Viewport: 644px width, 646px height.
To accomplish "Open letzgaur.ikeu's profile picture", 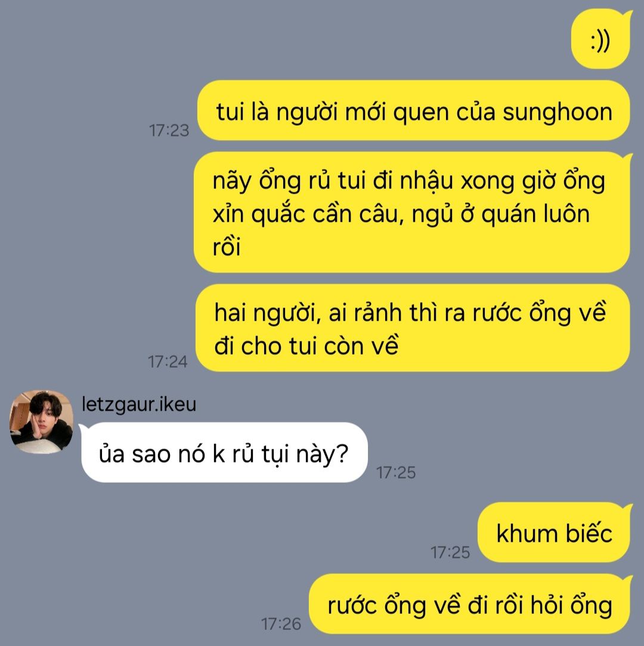I will click(41, 422).
